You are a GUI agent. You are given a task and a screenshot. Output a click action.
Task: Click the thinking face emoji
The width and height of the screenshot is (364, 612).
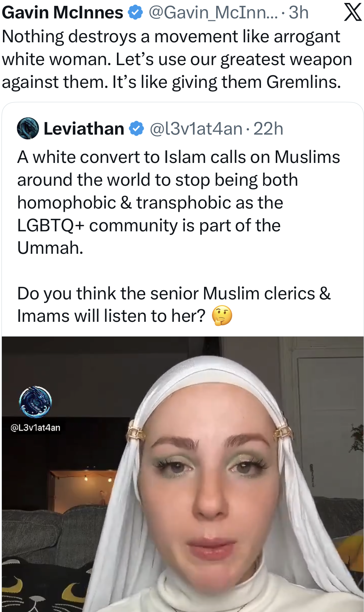tap(222, 316)
